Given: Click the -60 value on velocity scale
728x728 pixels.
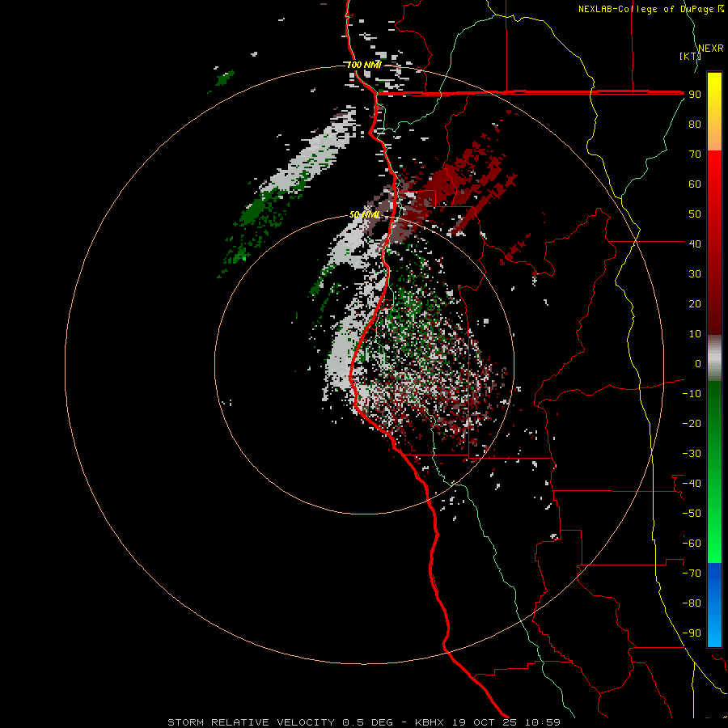Looking at the screenshot, I should (692, 544).
